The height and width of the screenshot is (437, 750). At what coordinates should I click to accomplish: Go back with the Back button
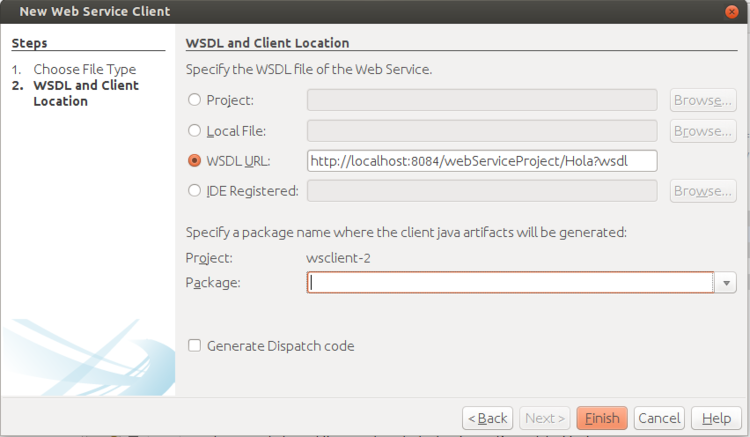pos(487,418)
